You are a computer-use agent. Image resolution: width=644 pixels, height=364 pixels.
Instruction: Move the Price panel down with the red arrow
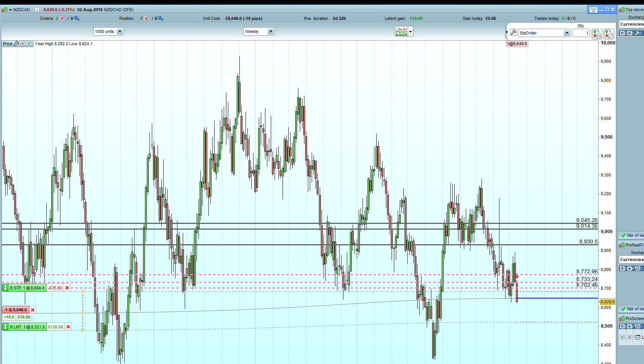coord(23,44)
